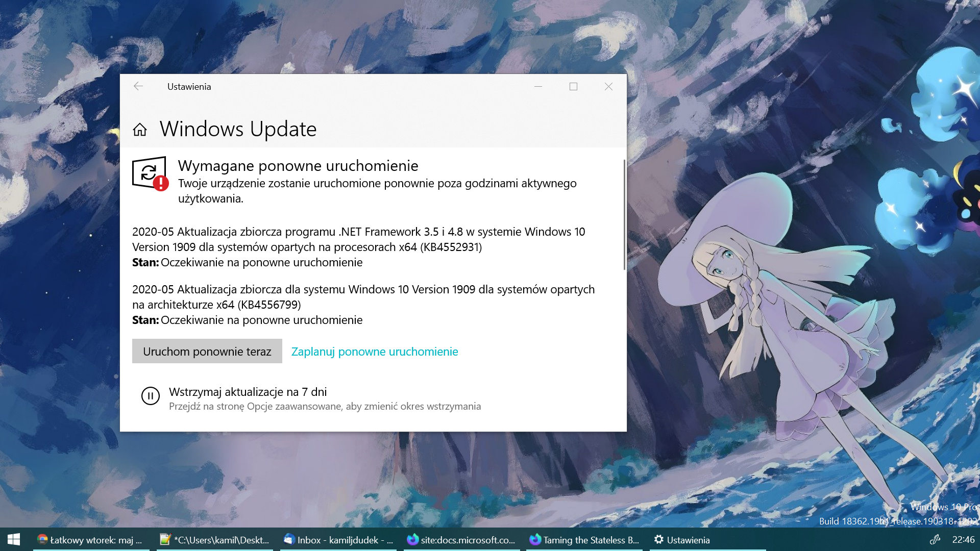Maximize the Ustawienia window
This screenshot has height=551, width=980.
click(573, 87)
